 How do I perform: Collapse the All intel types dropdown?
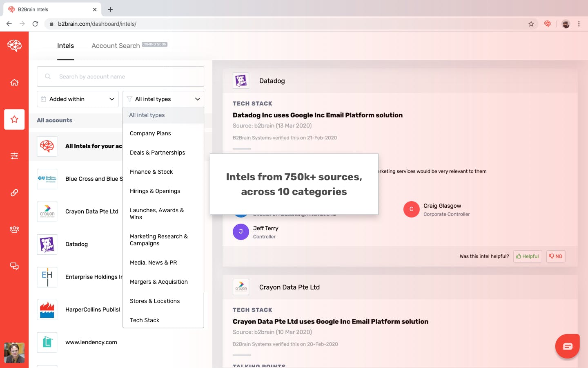163,99
